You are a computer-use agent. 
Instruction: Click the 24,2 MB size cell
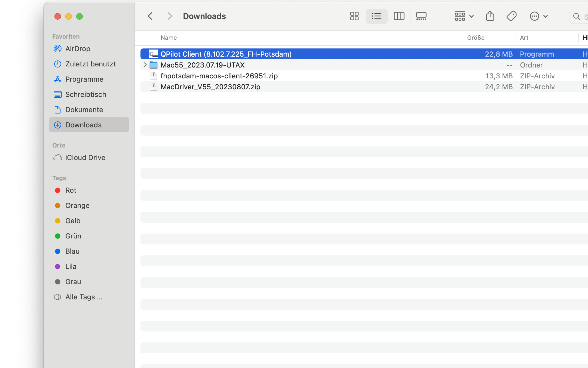click(x=499, y=87)
